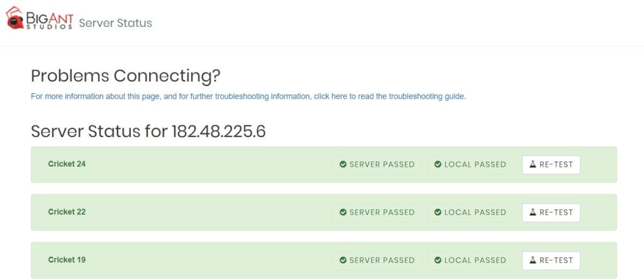
Task: Click the flask icon in Cricket 24 RE-TEST
Action: pyautogui.click(x=533, y=164)
